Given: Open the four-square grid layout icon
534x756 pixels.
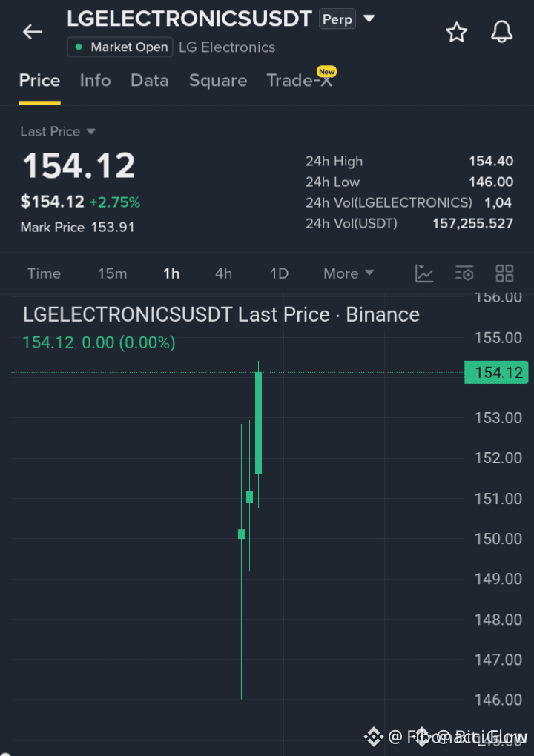Looking at the screenshot, I should (504, 273).
